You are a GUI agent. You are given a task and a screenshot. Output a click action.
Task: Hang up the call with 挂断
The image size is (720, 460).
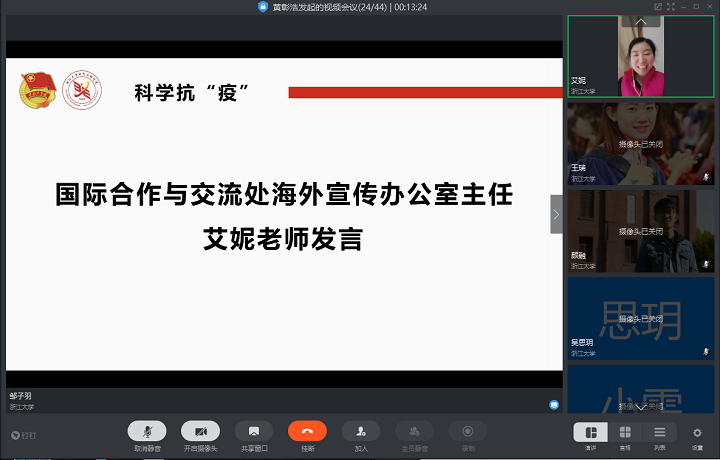click(x=307, y=431)
